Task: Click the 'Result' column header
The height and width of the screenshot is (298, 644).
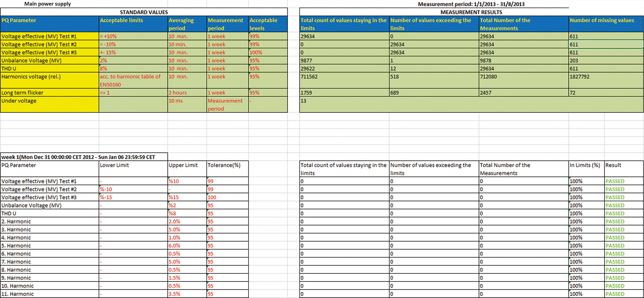Action: (624, 169)
